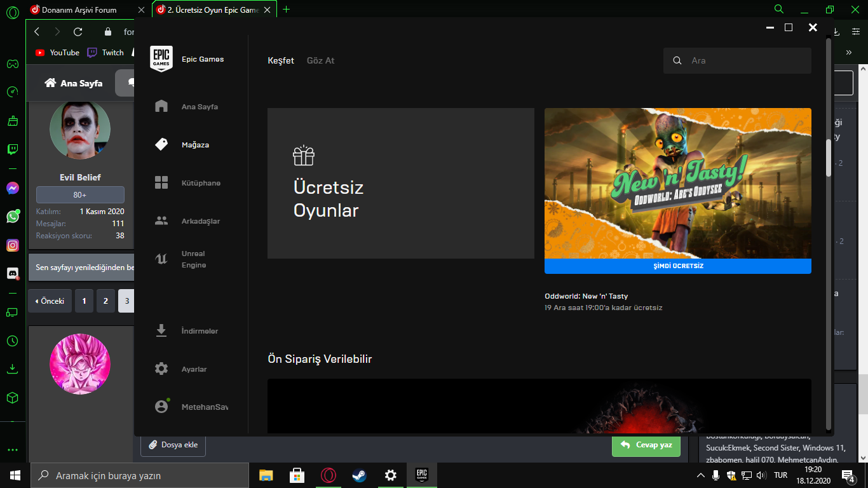Image resolution: width=868 pixels, height=488 pixels.
Task: Click the Ön Sipariş Verilebilir heading
Action: 320,359
